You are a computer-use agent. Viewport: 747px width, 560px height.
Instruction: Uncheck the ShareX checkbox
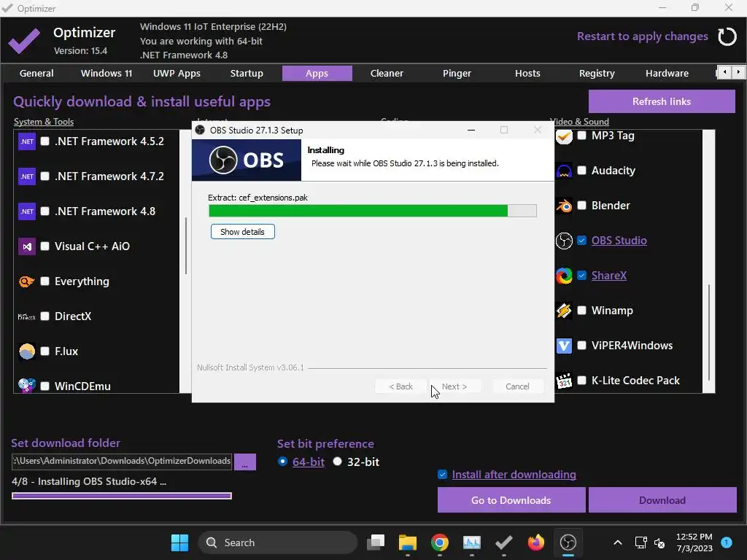(581, 275)
